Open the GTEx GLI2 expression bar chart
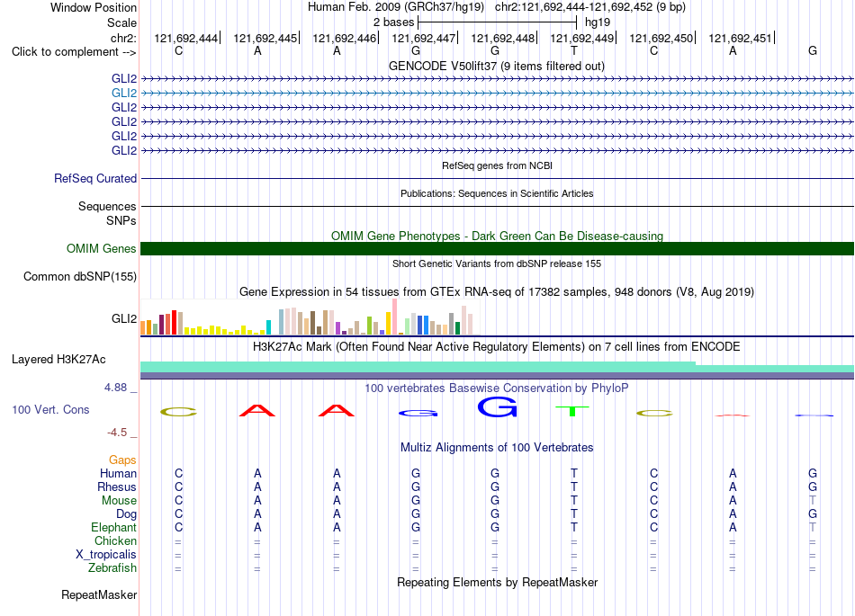Screen dimensions: 855x616 point(310,317)
